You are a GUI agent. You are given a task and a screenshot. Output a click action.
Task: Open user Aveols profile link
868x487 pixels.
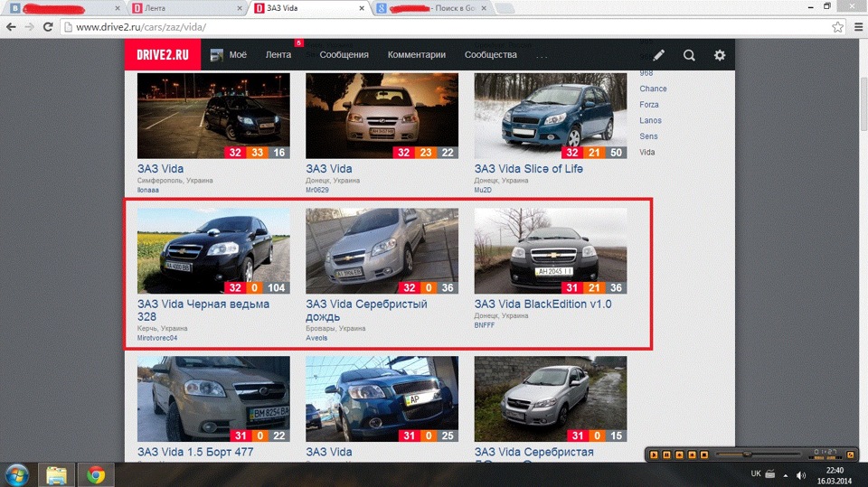point(316,338)
